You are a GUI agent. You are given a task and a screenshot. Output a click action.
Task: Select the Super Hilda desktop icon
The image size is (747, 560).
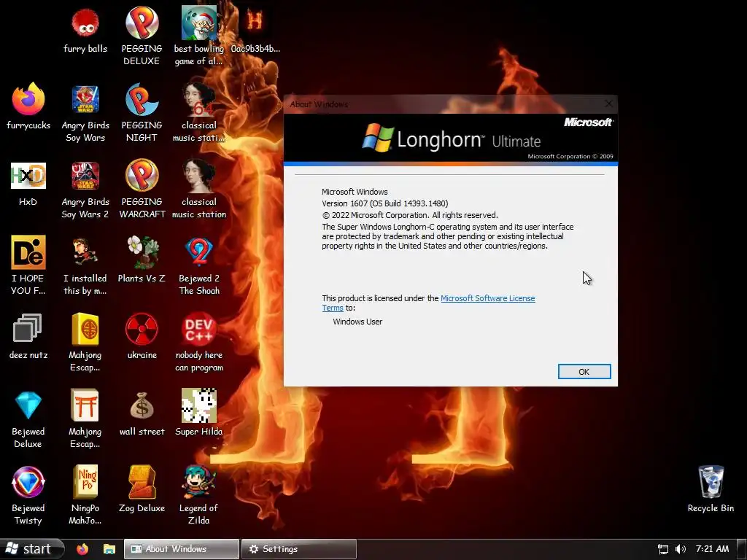pyautogui.click(x=198, y=413)
